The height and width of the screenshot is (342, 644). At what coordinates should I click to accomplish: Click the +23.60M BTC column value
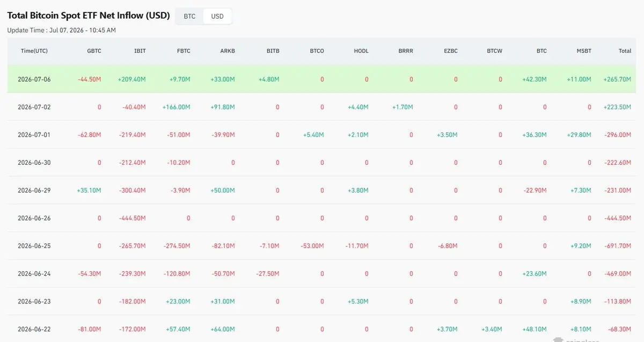point(535,274)
